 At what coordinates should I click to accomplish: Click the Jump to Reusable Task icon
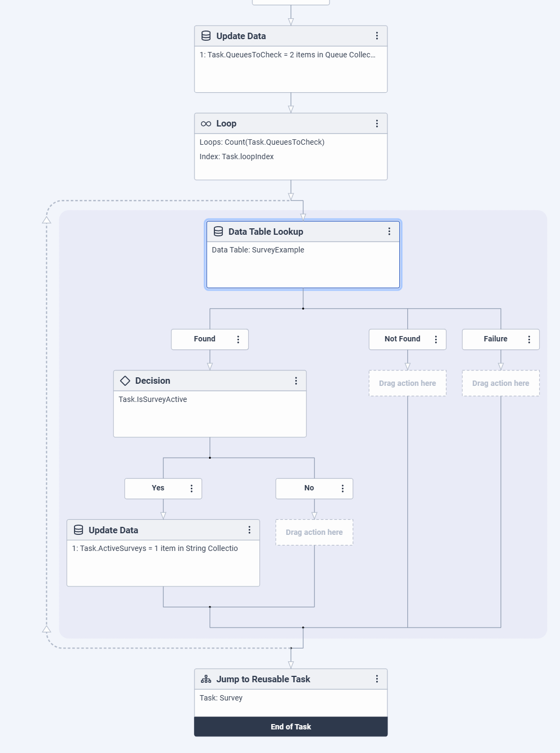(206, 680)
